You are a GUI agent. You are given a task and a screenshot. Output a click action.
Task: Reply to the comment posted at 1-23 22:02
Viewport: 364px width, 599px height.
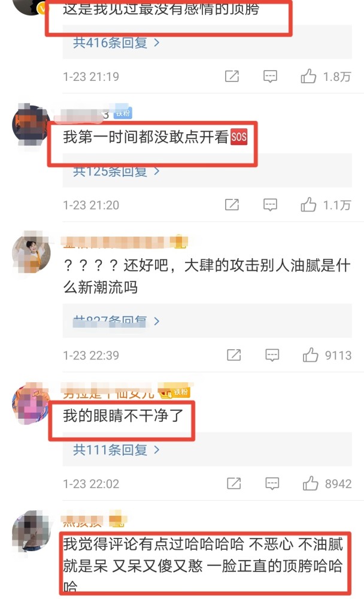tap(272, 483)
